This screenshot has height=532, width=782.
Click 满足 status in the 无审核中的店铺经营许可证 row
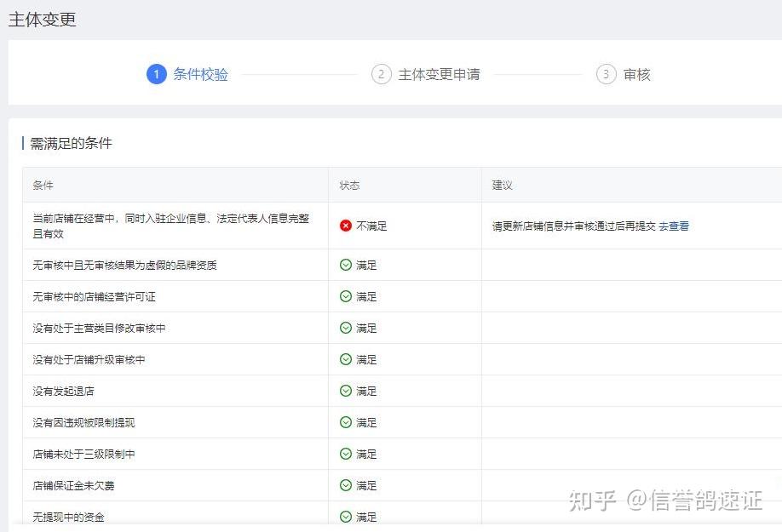(366, 296)
